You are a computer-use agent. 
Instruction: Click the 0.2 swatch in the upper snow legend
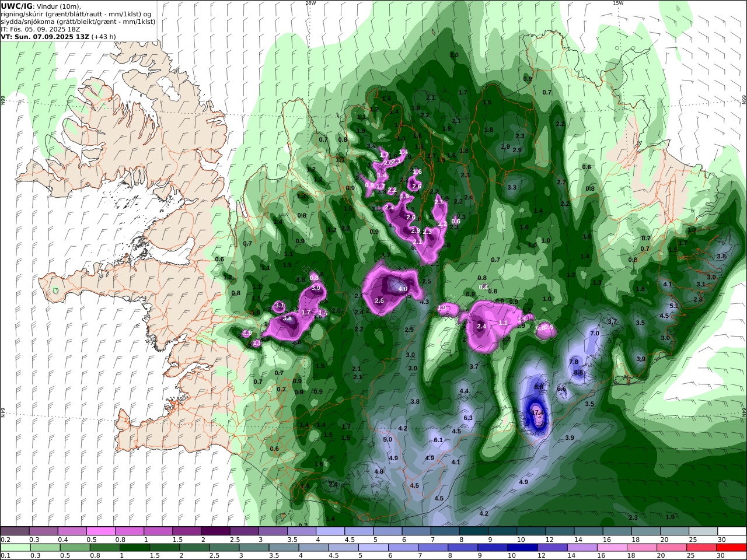(x=15, y=531)
